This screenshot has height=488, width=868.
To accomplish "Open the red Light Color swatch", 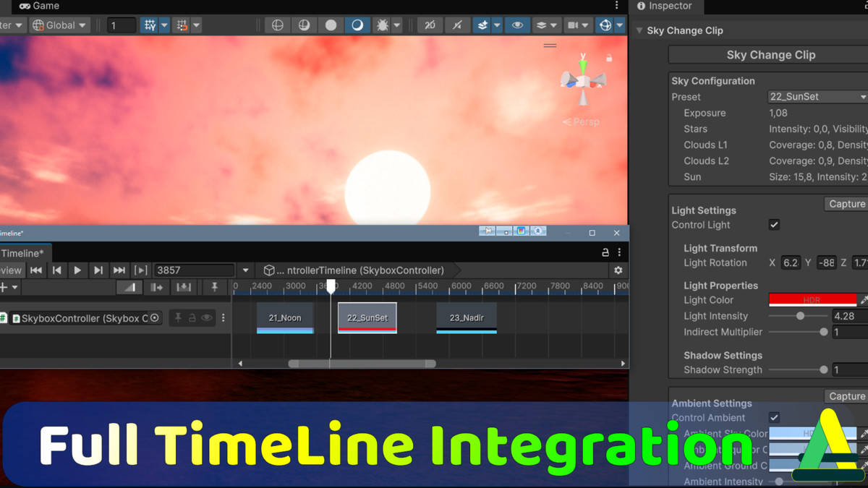I will click(x=812, y=300).
